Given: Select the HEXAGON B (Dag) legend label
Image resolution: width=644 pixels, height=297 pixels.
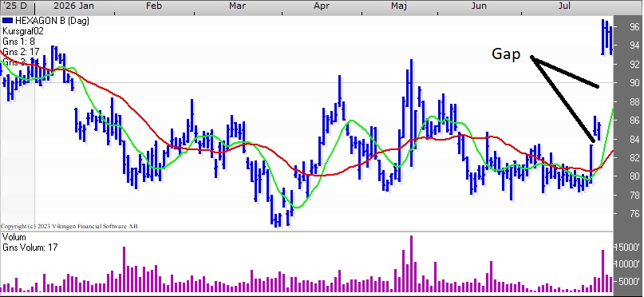Looking at the screenshot, I should coord(52,21).
